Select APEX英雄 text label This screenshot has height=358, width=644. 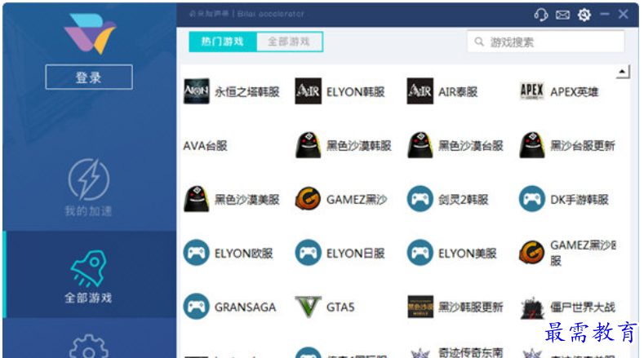(x=574, y=91)
